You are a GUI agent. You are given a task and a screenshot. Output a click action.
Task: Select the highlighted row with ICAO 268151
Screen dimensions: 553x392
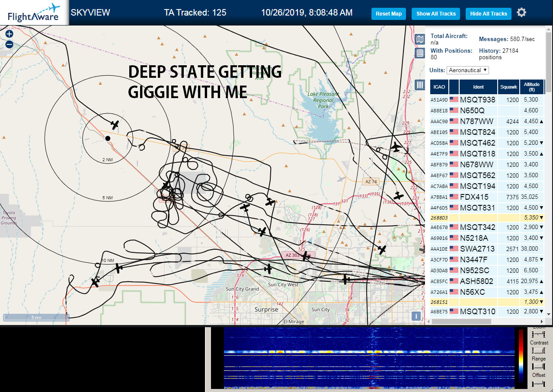click(x=487, y=302)
